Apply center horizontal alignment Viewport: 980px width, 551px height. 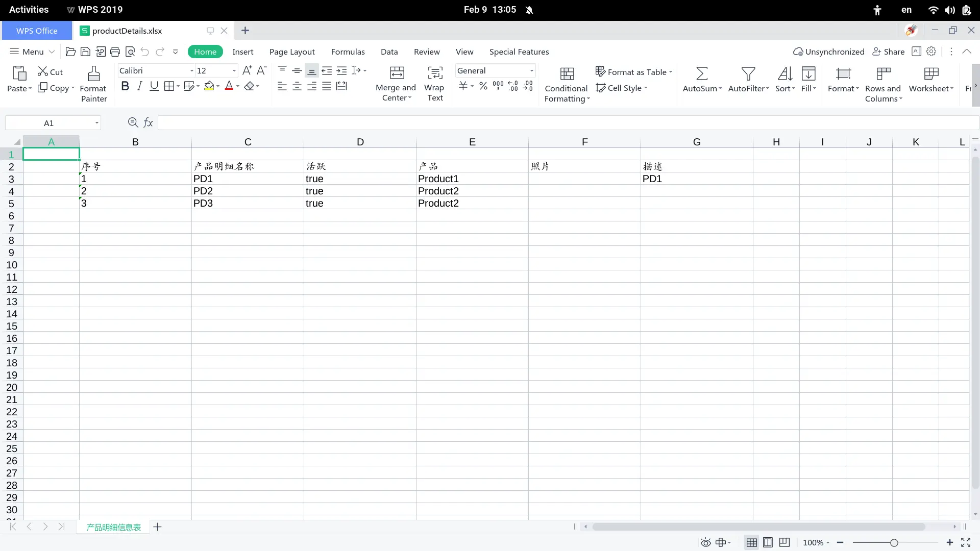coord(297,86)
